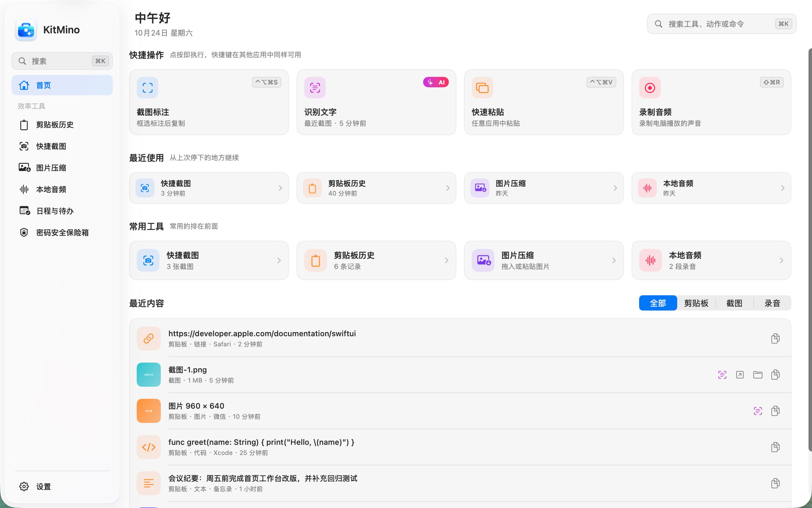Click the 快捷操作 section heading
Screen dimensions: 812x508
tap(147, 55)
